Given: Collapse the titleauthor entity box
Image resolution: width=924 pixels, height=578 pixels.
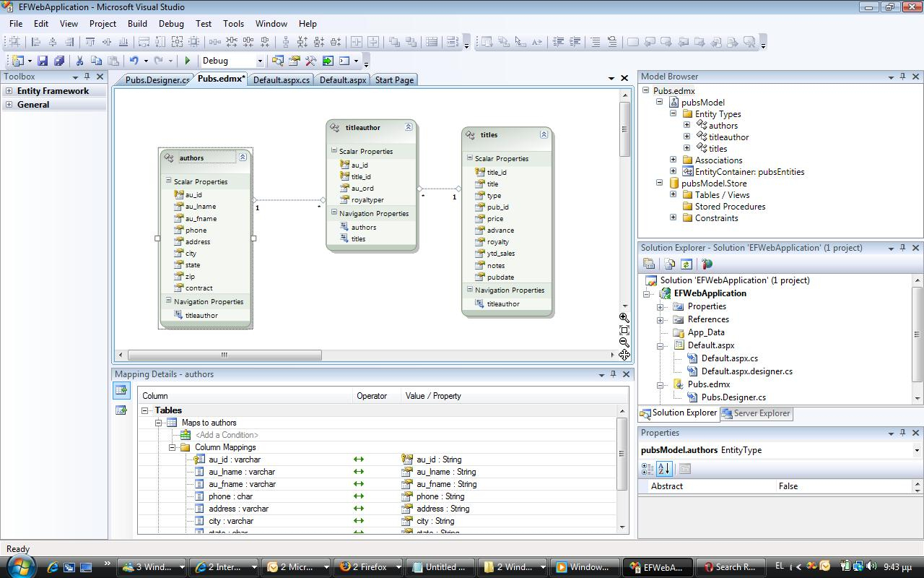Looking at the screenshot, I should point(408,127).
